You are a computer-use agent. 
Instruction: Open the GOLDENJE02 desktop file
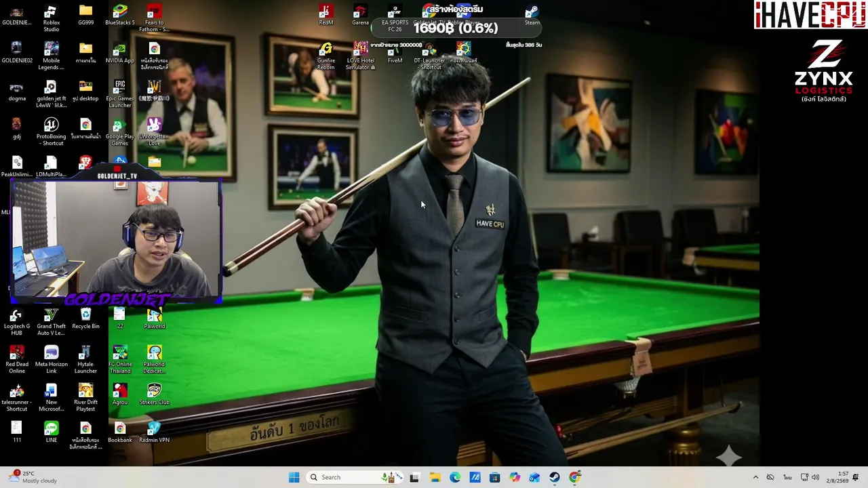[x=17, y=53]
